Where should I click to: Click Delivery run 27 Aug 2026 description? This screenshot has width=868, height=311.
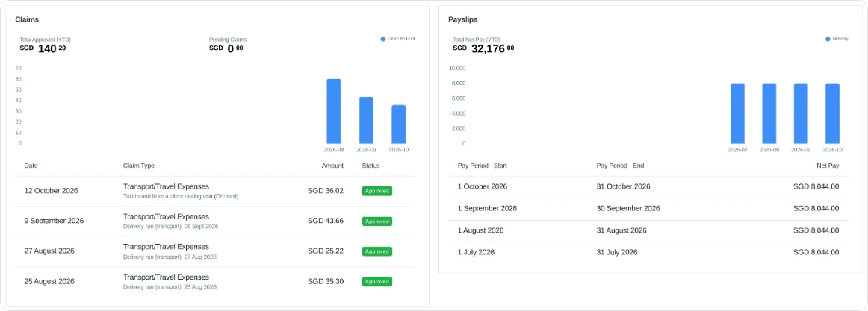click(170, 257)
